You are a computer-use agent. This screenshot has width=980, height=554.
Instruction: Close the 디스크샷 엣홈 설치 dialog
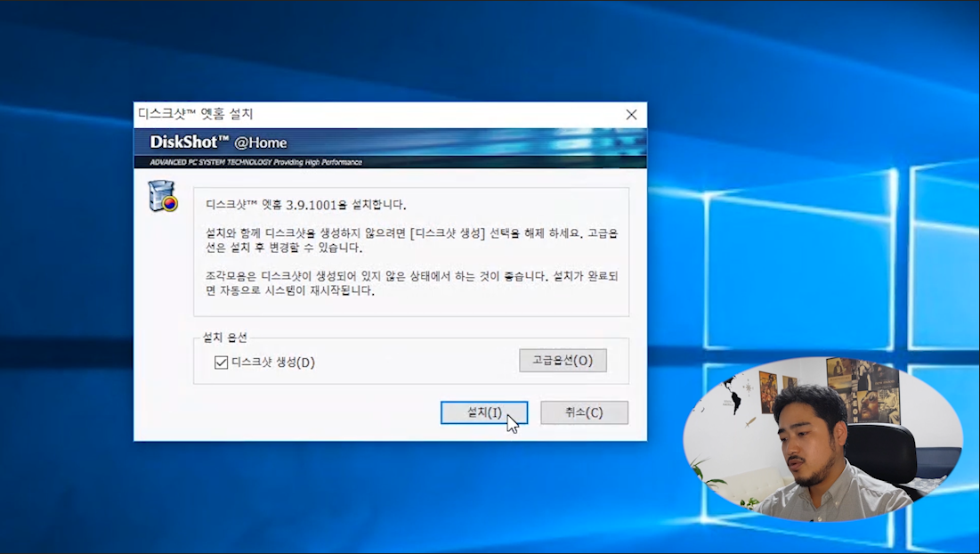(631, 114)
